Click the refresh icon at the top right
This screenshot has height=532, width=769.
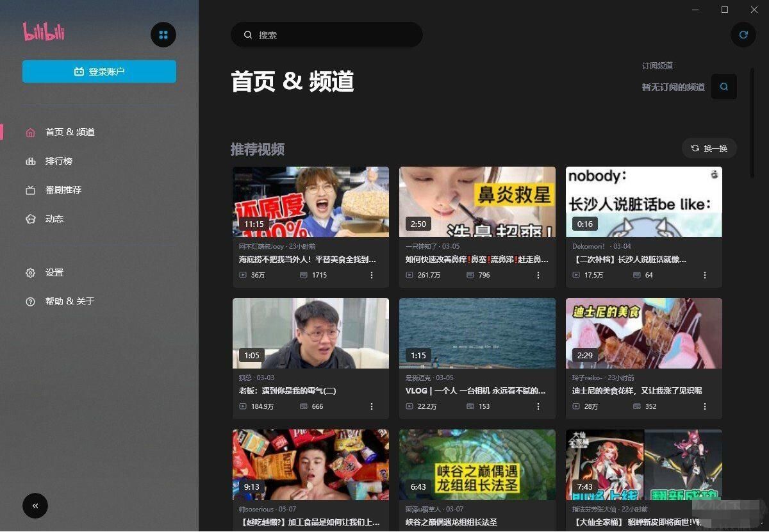[x=743, y=35]
